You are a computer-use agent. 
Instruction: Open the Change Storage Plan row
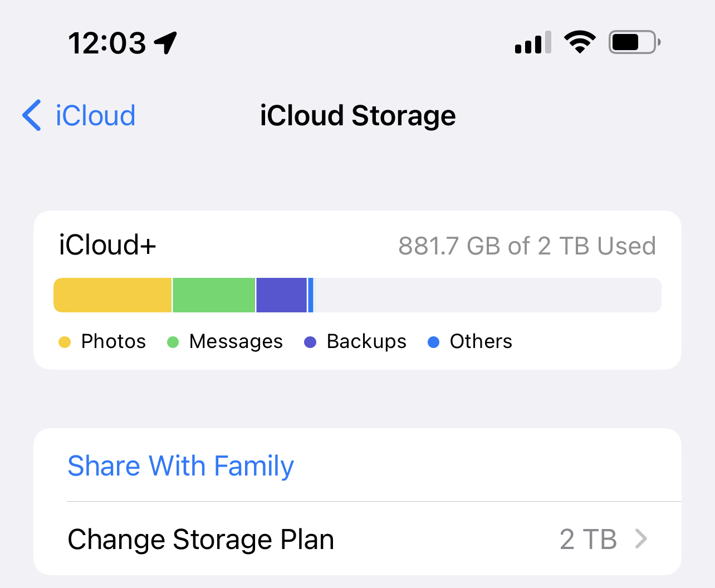(x=357, y=539)
